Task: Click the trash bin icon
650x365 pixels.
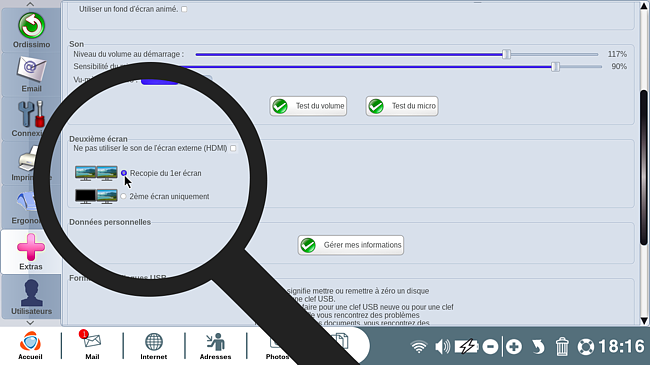Action: click(x=562, y=346)
